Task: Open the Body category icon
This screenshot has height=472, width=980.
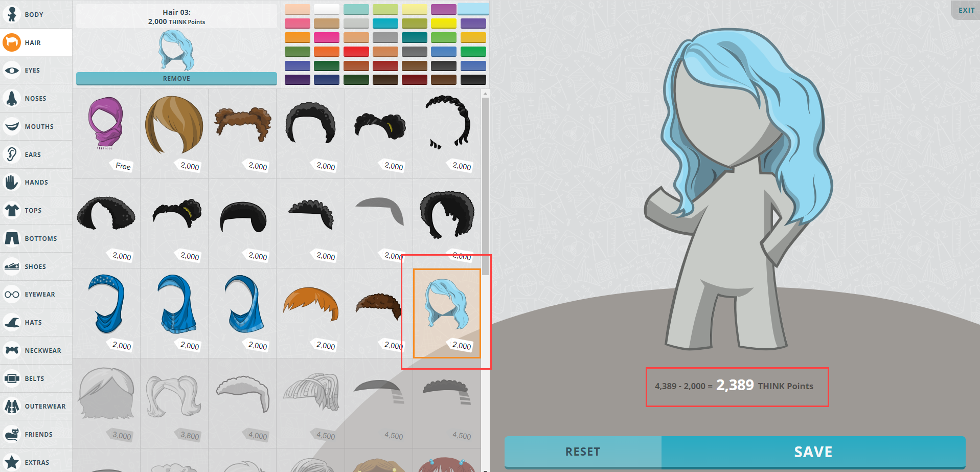Action: point(12,14)
